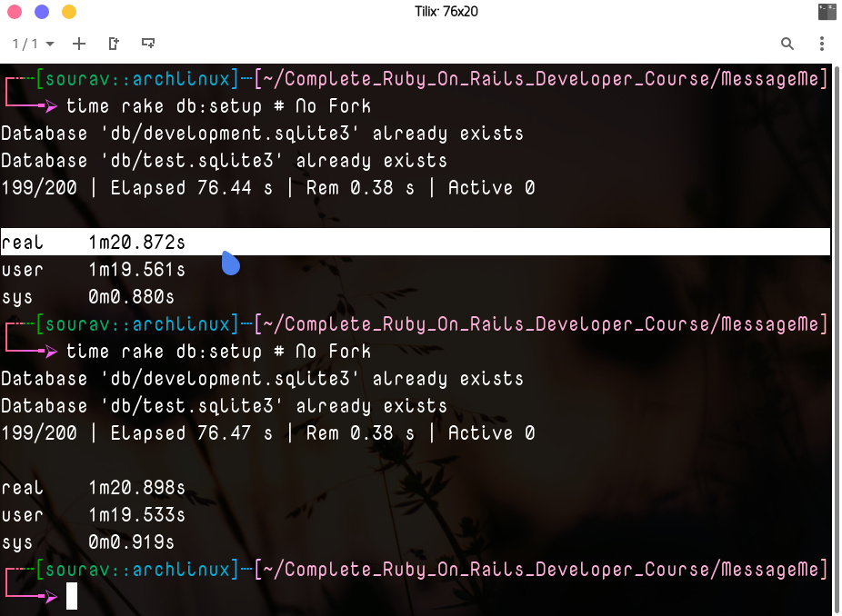Click the first 'time rake db:setup' command
Viewport: 842px width, 616px height.
pyautogui.click(x=218, y=106)
